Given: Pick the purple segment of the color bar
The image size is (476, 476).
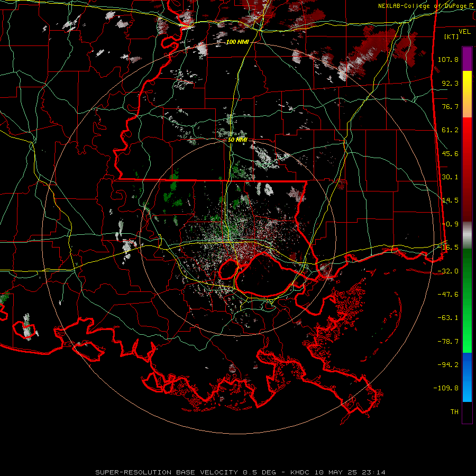Looking at the screenshot, I should 467,59.
